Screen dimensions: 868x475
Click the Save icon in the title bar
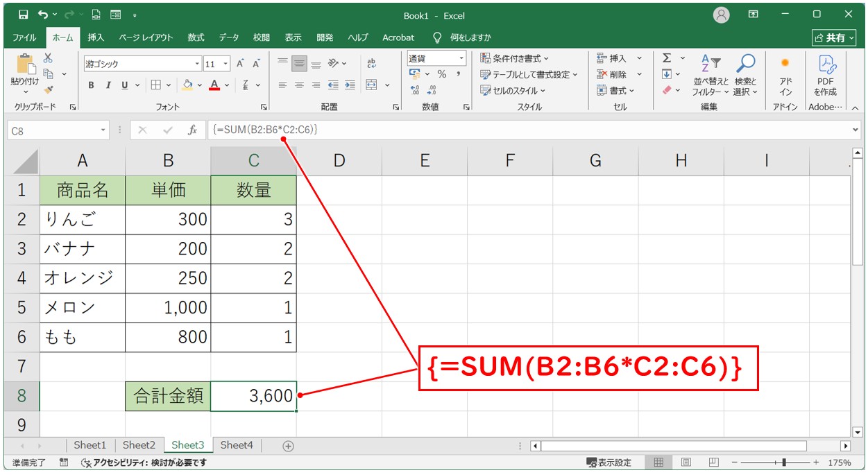tap(24, 15)
